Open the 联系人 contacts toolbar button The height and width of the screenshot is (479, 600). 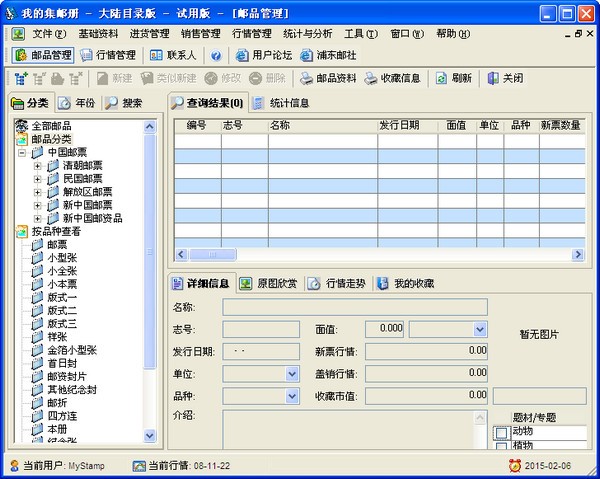tap(173, 55)
